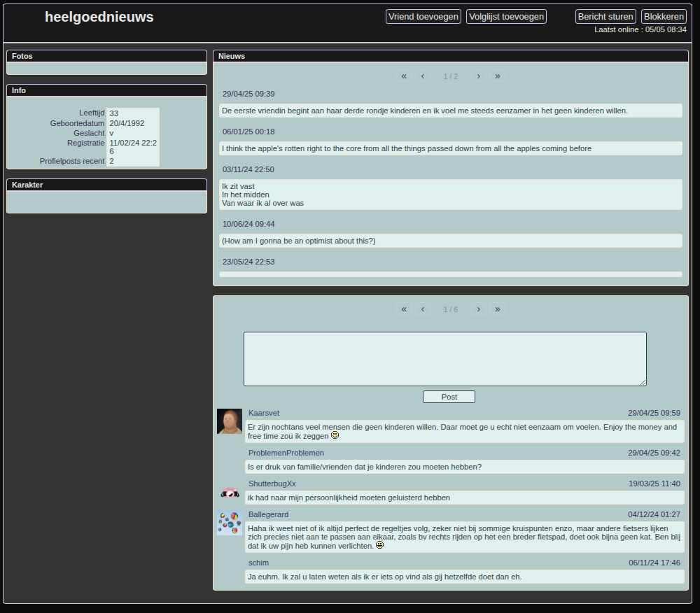This screenshot has width=700, height=613.
Task: Click the Registratie date value
Action: pos(133,147)
